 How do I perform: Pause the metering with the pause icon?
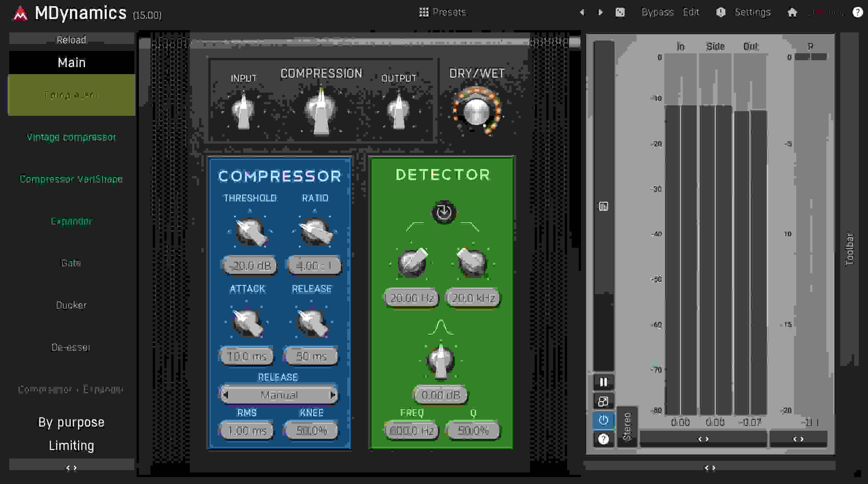[x=603, y=382]
